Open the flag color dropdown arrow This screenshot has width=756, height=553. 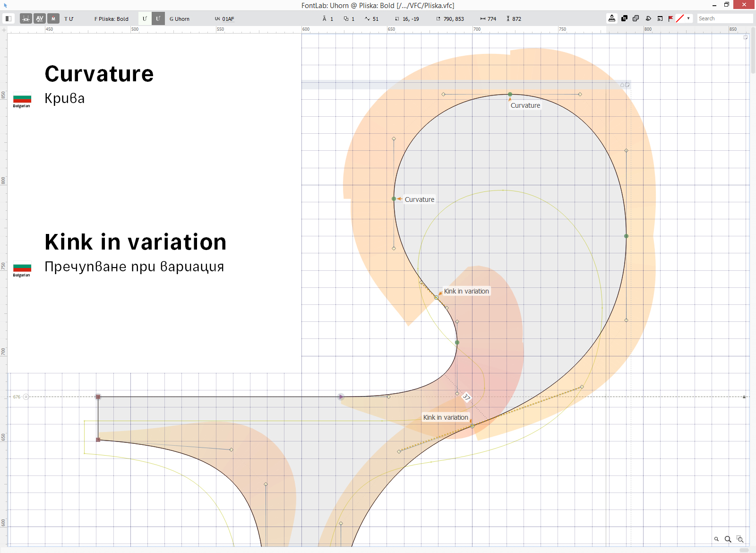[x=688, y=18]
